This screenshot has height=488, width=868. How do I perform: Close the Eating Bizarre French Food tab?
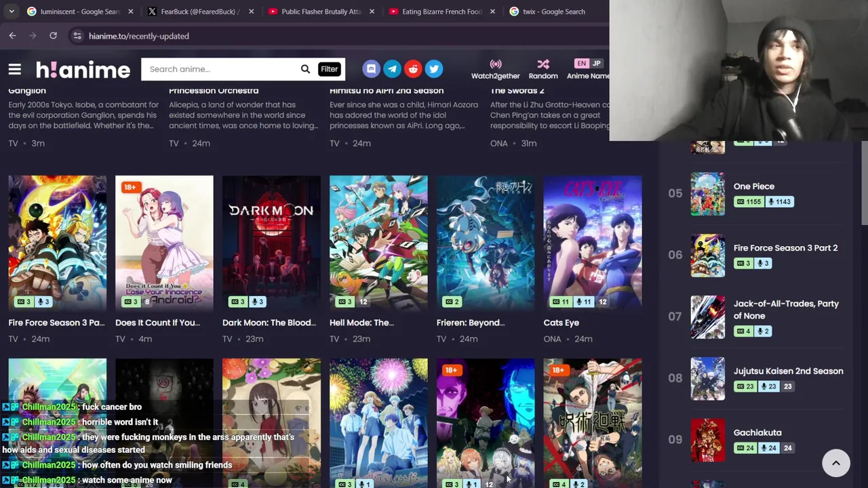click(x=492, y=12)
